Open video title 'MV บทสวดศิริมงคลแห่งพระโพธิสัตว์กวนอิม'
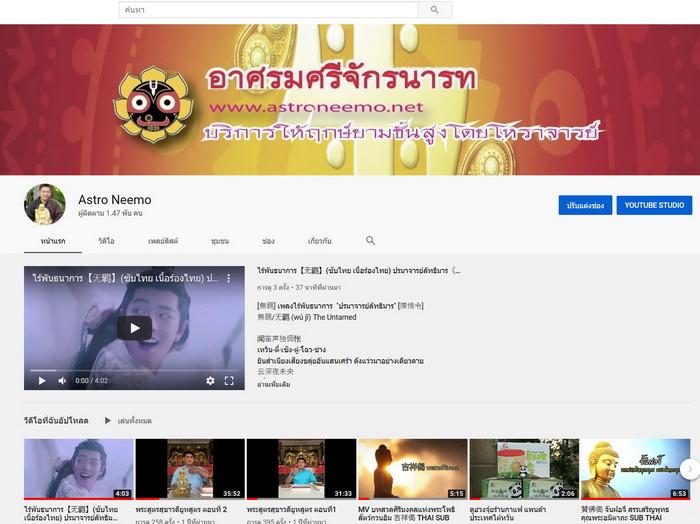The image size is (700, 524). click(x=407, y=513)
